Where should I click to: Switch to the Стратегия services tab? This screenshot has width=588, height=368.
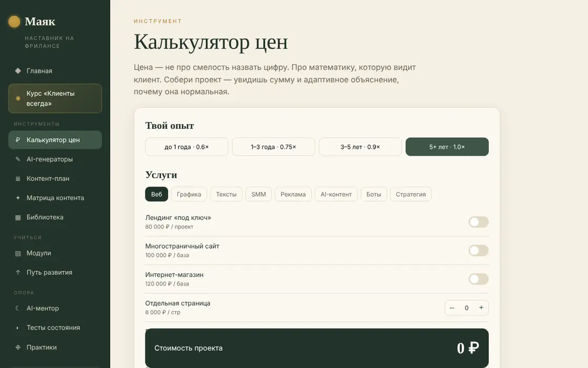coord(411,194)
